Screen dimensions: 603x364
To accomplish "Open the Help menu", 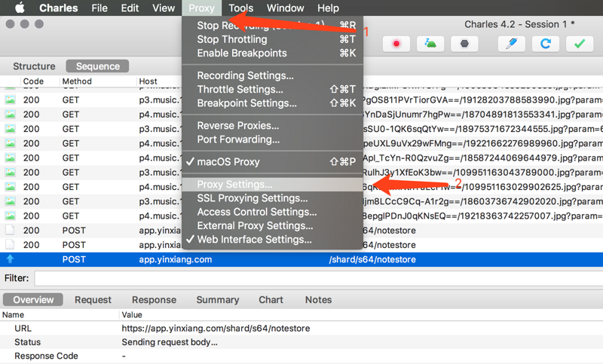I will (328, 8).
